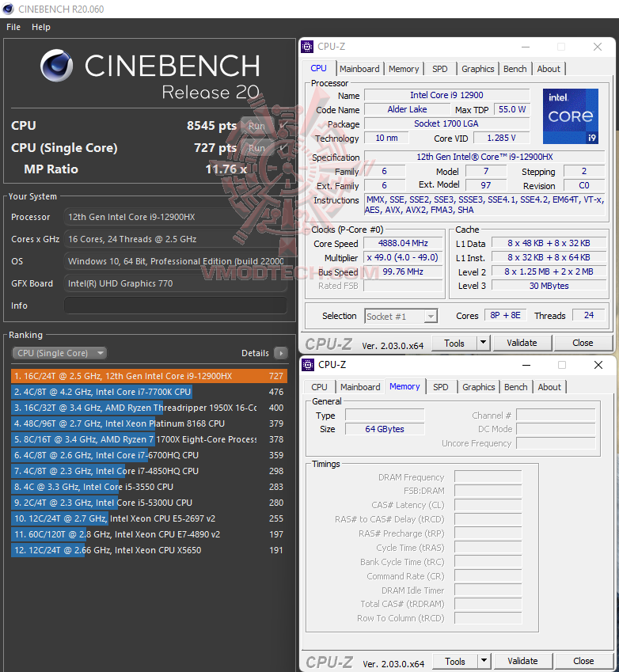
Task: Click Validate in bottom CPU-Z window
Action: (522, 661)
